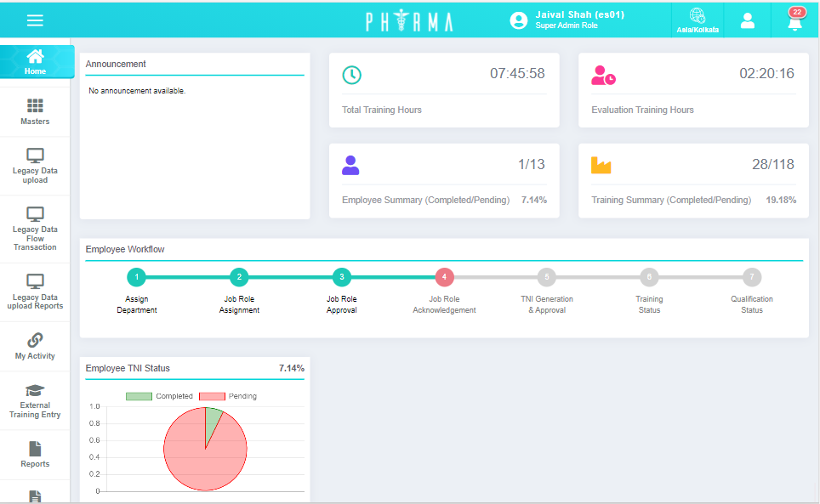Image resolution: width=820 pixels, height=504 pixels.
Task: Select workflow step 1 Assign Department
Action: (x=137, y=277)
